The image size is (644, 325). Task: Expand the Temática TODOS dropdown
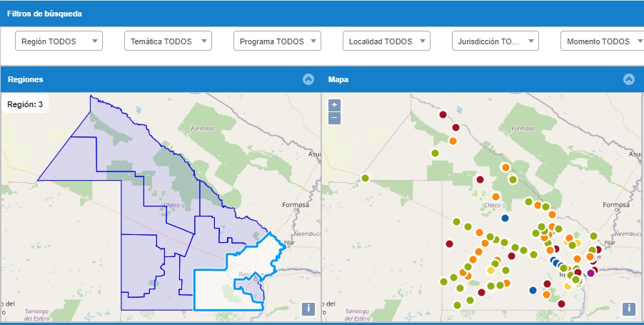(168, 41)
